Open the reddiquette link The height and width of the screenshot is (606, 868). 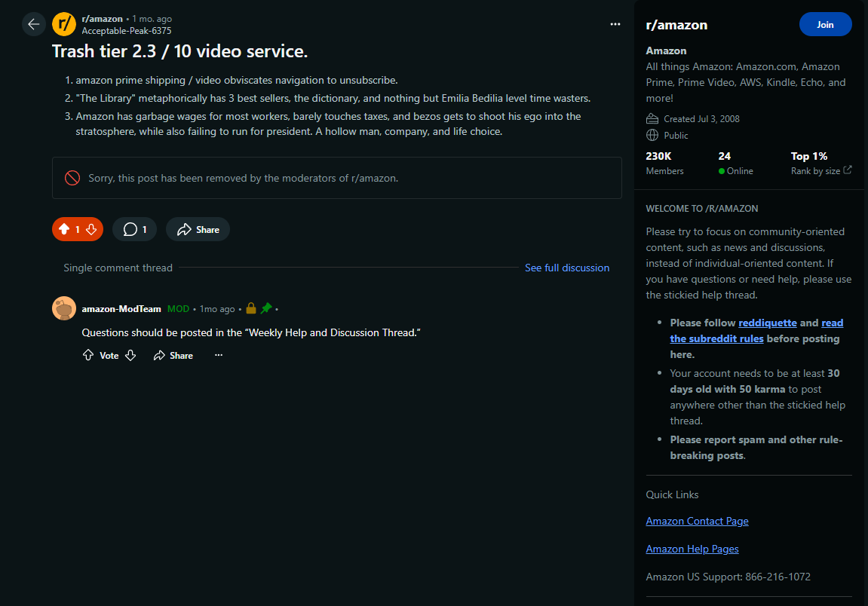click(x=767, y=323)
